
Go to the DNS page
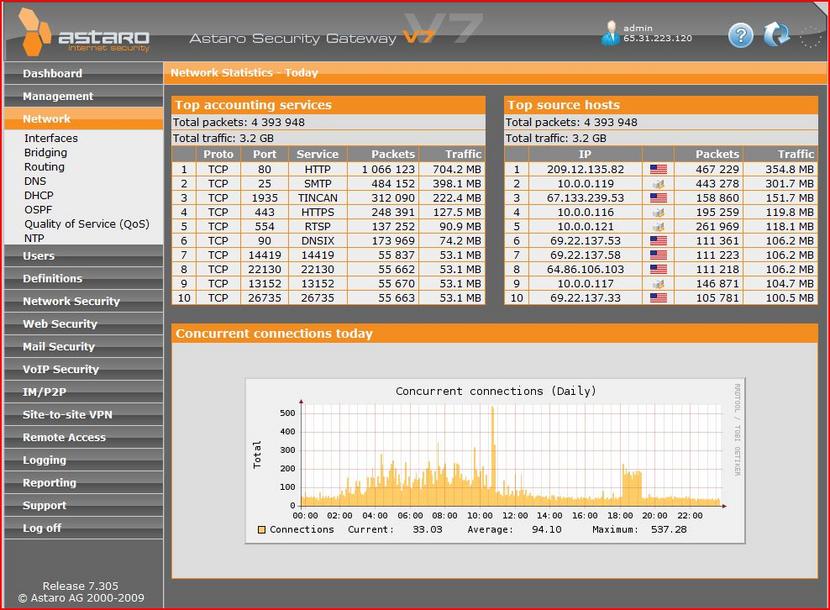pos(35,181)
